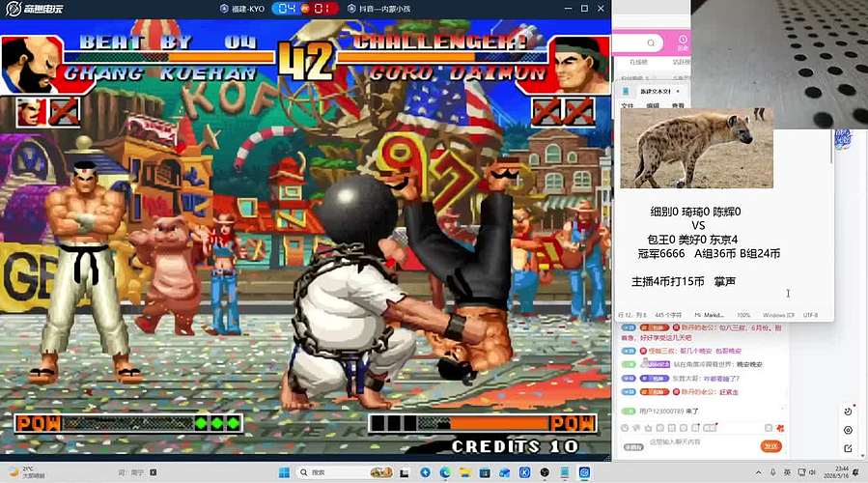Click the pop-out share icon on right sidebar

click(848, 448)
